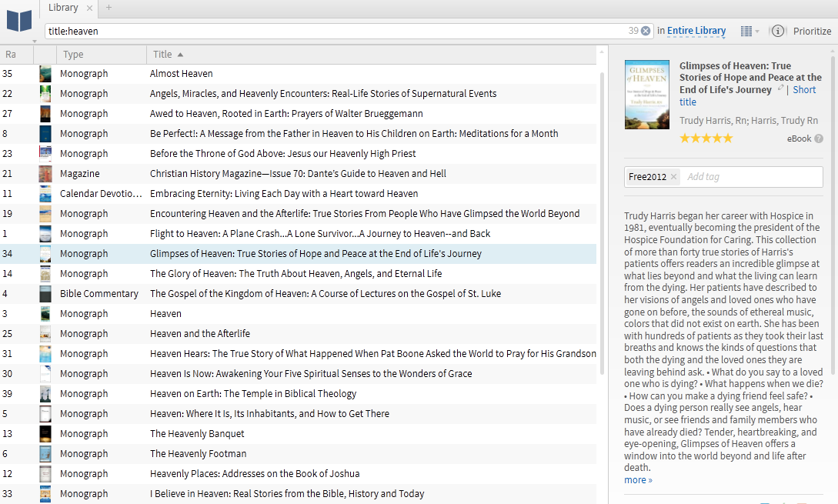Select 'Almost Heaven' title

pyautogui.click(x=181, y=74)
